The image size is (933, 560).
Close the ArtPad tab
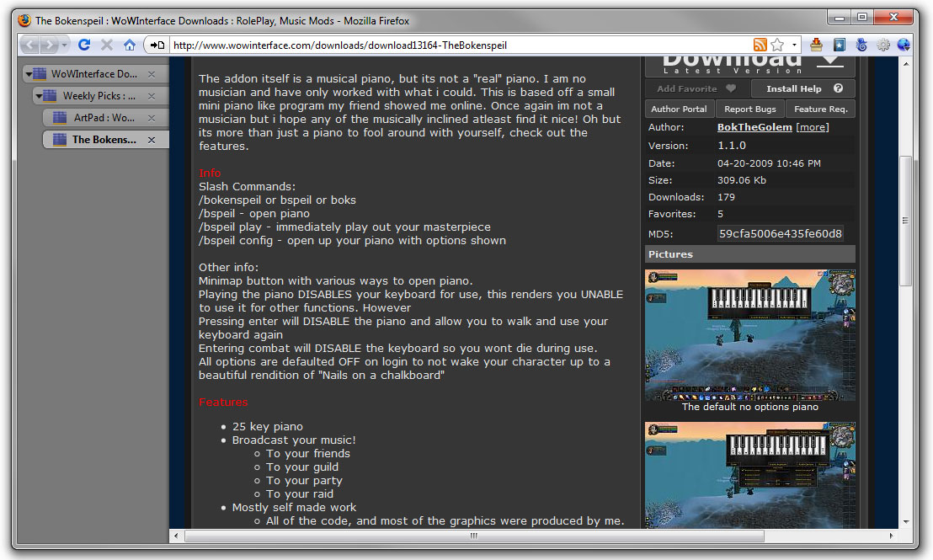152,119
